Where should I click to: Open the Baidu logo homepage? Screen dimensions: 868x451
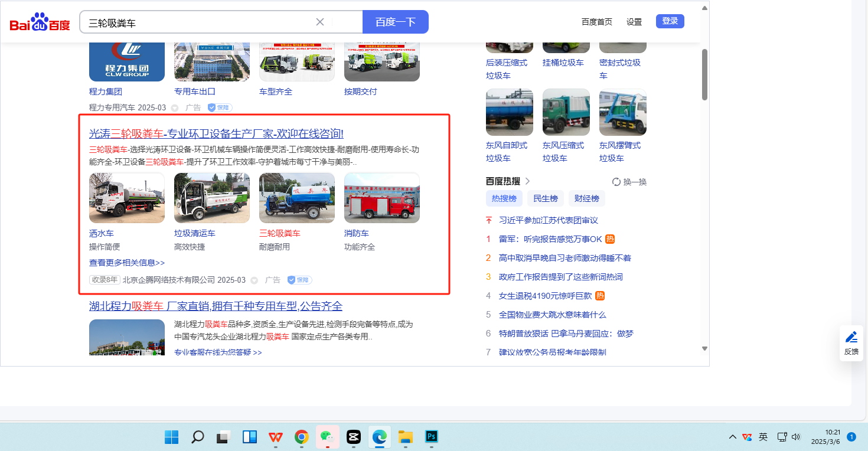click(40, 22)
